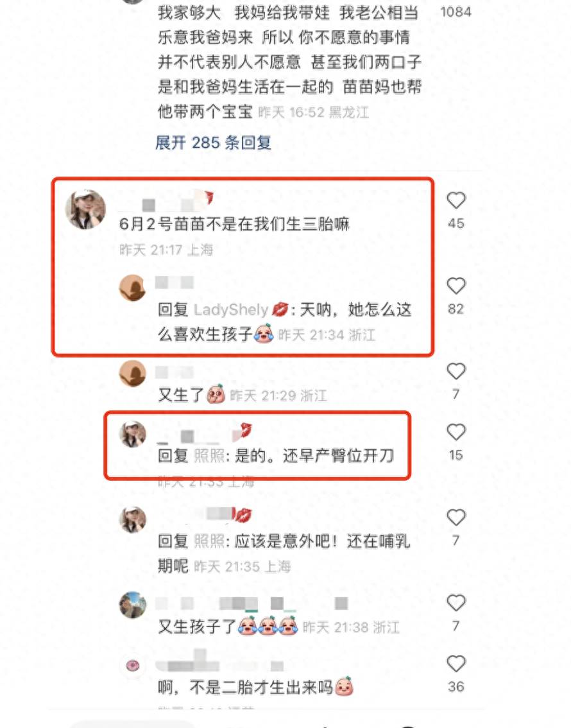Tap heart on comment with 15 likes
The width and height of the screenshot is (571, 728).
[x=456, y=432]
